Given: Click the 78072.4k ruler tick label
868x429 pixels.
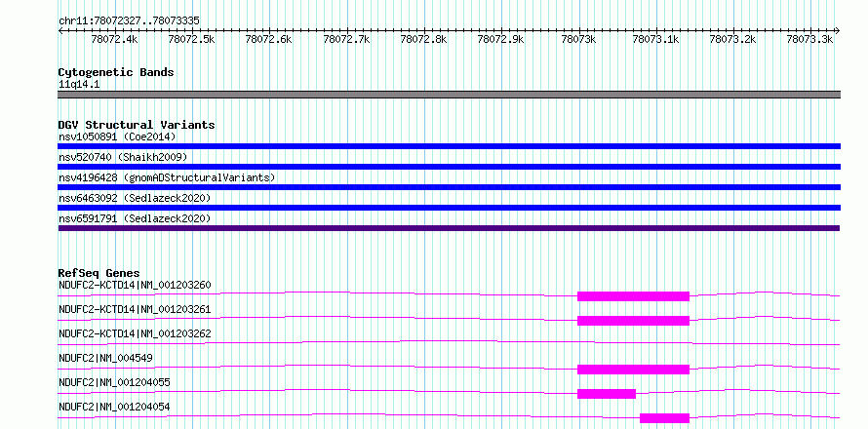Looking at the screenshot, I should coord(114,39).
